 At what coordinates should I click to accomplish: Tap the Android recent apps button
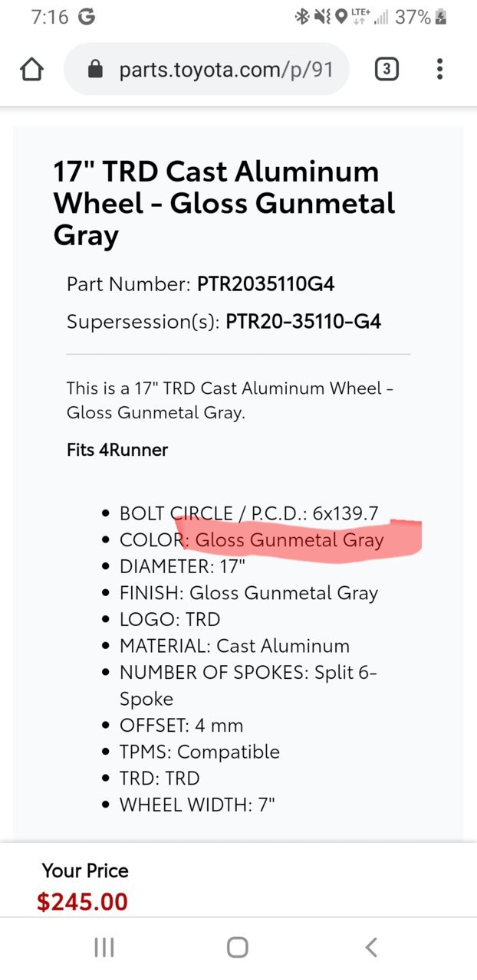[104, 948]
